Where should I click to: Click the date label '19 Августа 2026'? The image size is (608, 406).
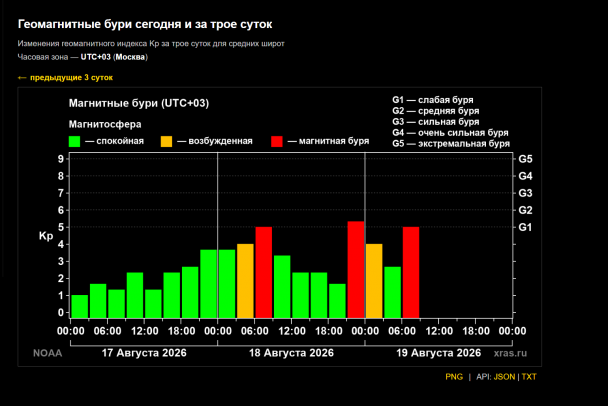(439, 353)
